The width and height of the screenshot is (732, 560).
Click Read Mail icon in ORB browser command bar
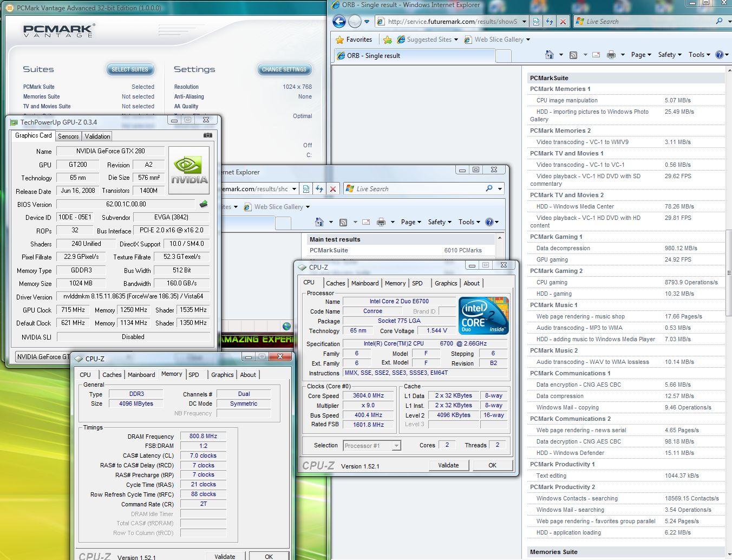tap(596, 55)
